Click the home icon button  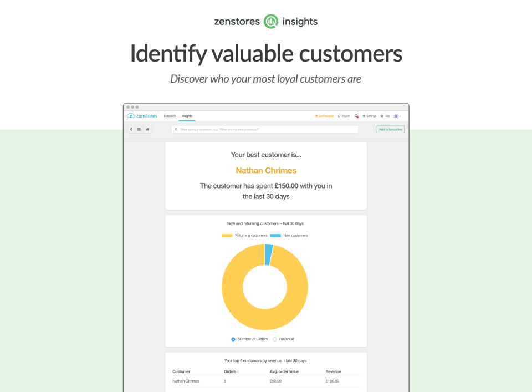coord(147,129)
